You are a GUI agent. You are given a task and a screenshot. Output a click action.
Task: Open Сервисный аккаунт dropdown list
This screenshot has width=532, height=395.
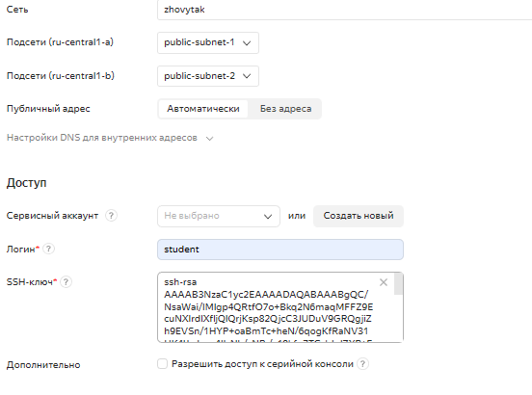(x=219, y=216)
